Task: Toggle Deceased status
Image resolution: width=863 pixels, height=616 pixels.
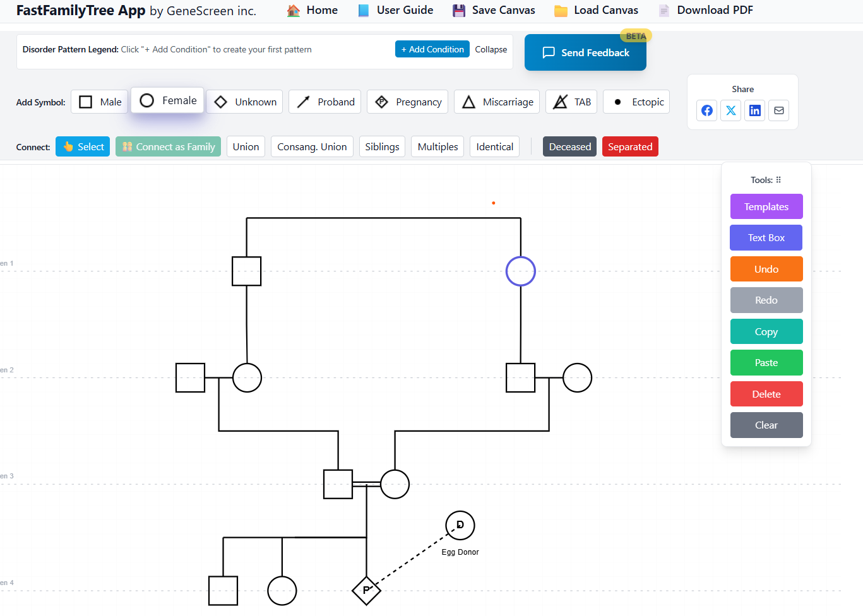Action: click(x=569, y=146)
